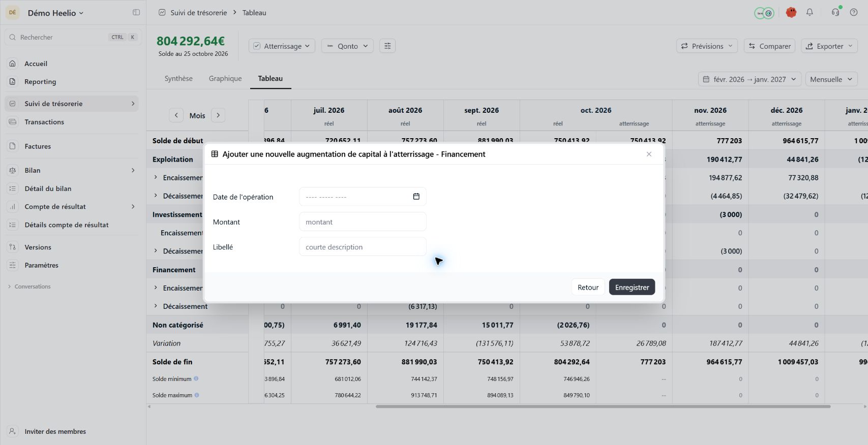This screenshot has width=868, height=445.
Task: Select the Tableau tab
Action: click(270, 79)
